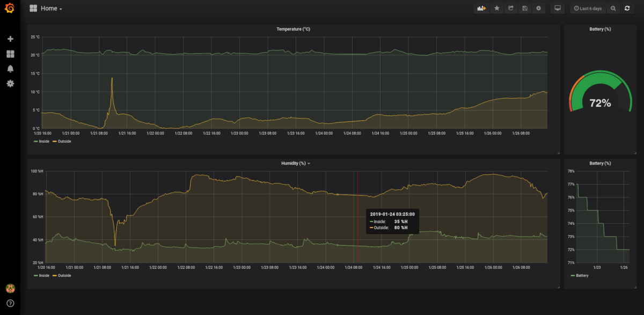Open the user avatar profile menu
644x315 pixels.
[x=10, y=288]
